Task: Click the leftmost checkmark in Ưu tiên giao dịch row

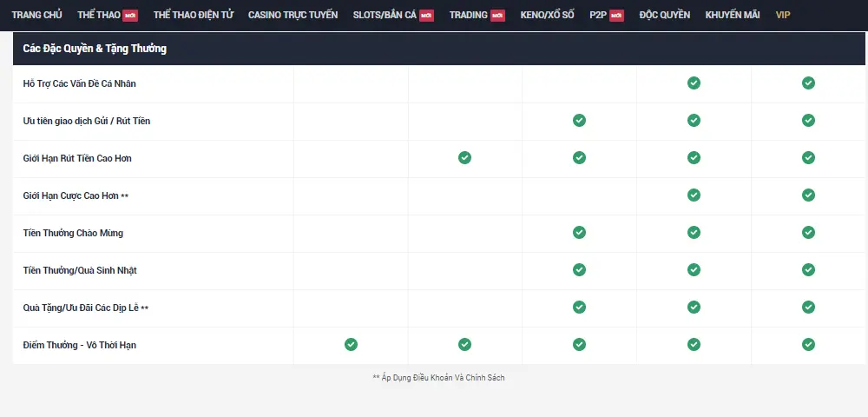Action: 579,121
